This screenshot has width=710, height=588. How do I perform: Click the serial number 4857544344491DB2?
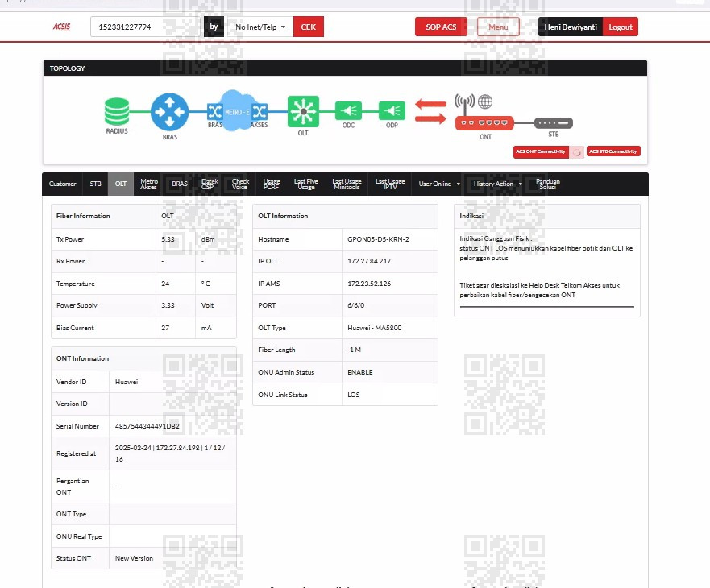[147, 426]
